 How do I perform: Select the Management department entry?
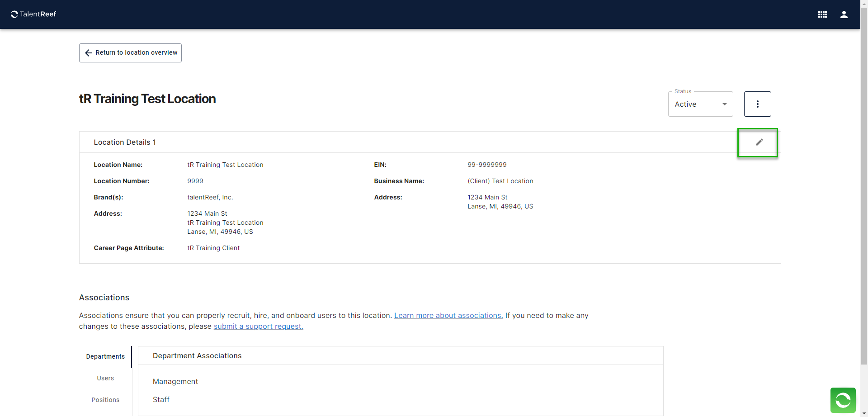click(x=175, y=382)
